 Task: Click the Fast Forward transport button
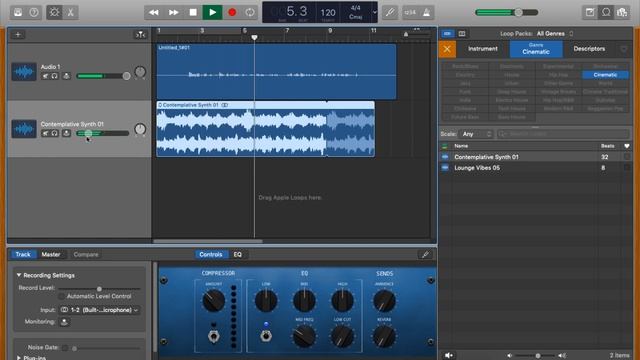click(x=173, y=12)
